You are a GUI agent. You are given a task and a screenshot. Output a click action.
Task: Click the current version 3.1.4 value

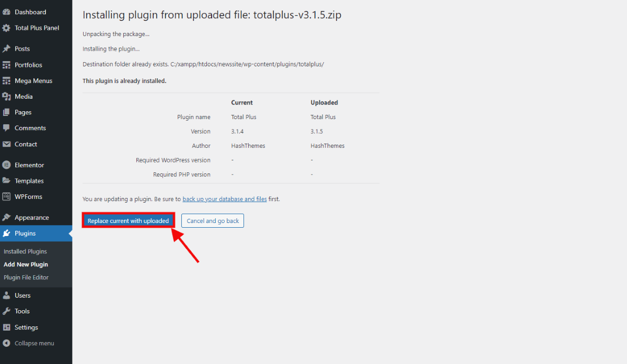237,131
